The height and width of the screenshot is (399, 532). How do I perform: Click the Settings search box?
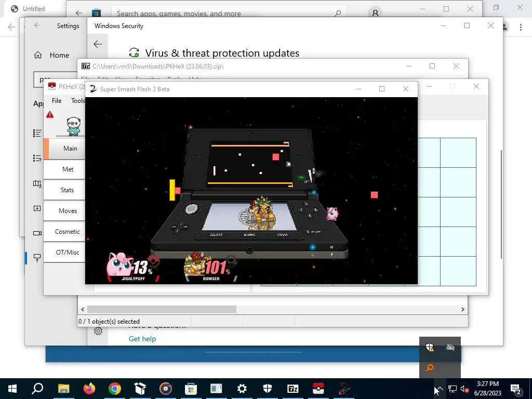coord(56,79)
